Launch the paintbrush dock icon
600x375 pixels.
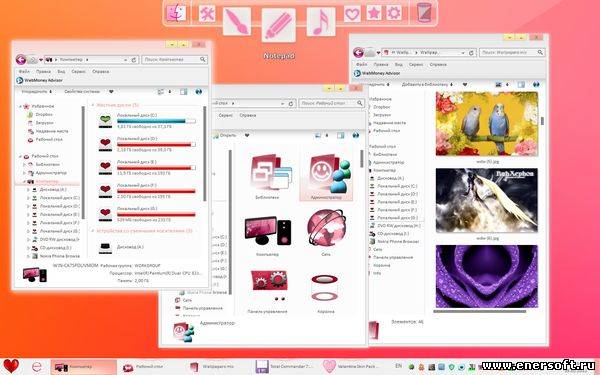pyautogui.click(x=237, y=21)
